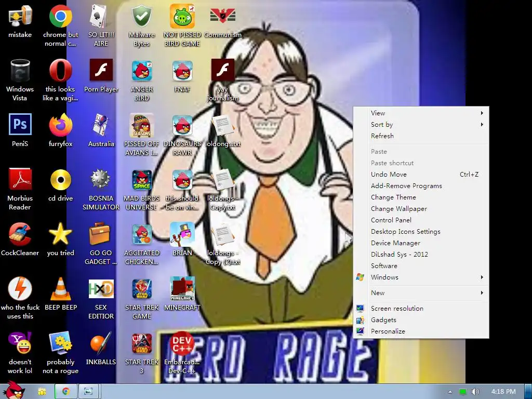Screen dimensions: 532x399
Task: Open Screen resolution menu entry
Action: pos(421,309)
